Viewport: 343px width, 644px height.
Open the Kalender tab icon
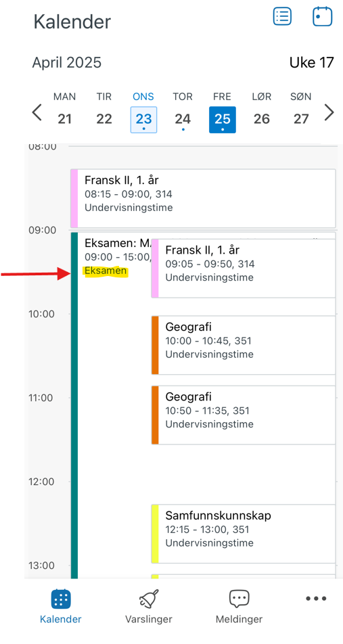click(61, 599)
